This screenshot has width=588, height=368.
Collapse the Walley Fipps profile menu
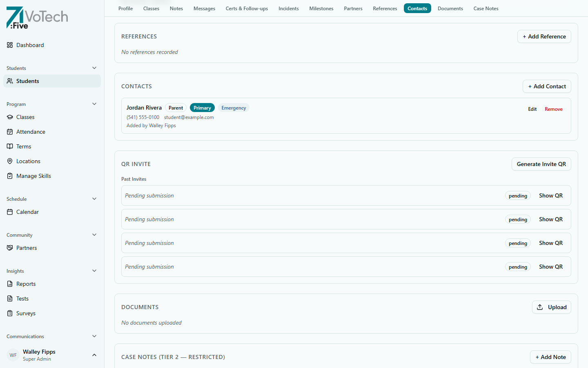(x=94, y=355)
